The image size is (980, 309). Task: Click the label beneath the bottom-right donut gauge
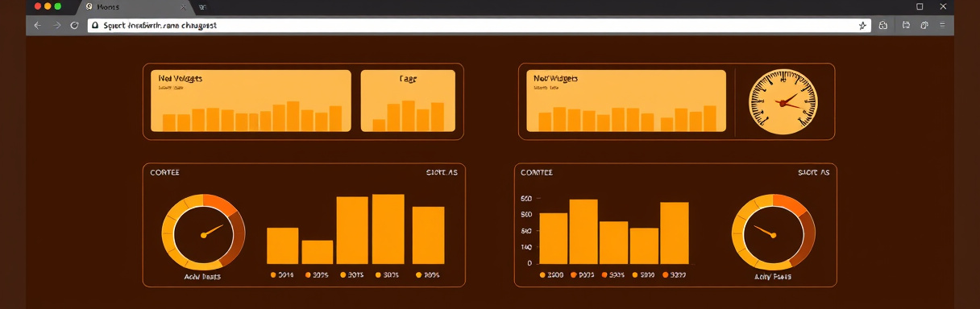[773, 277]
